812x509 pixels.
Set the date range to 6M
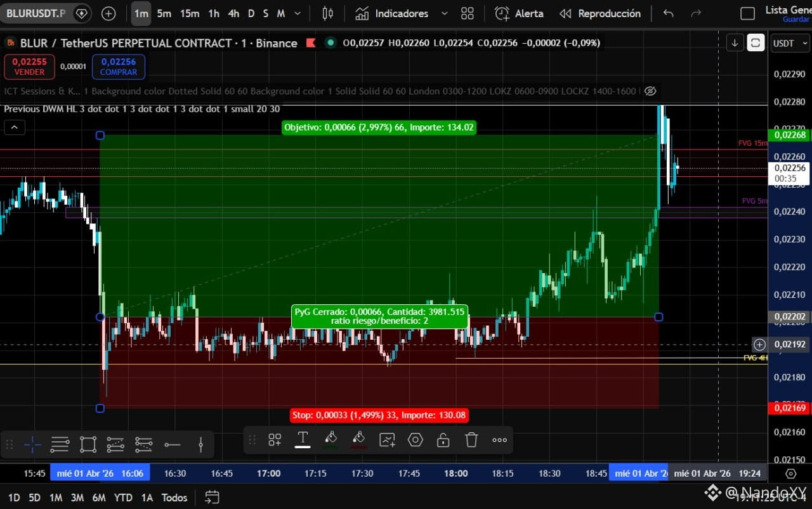pos(99,498)
